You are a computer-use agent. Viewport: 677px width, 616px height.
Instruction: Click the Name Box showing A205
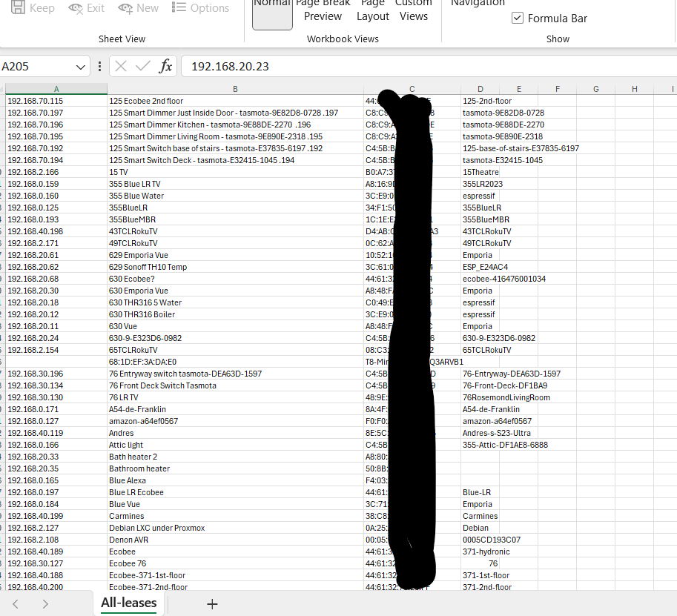click(x=38, y=67)
